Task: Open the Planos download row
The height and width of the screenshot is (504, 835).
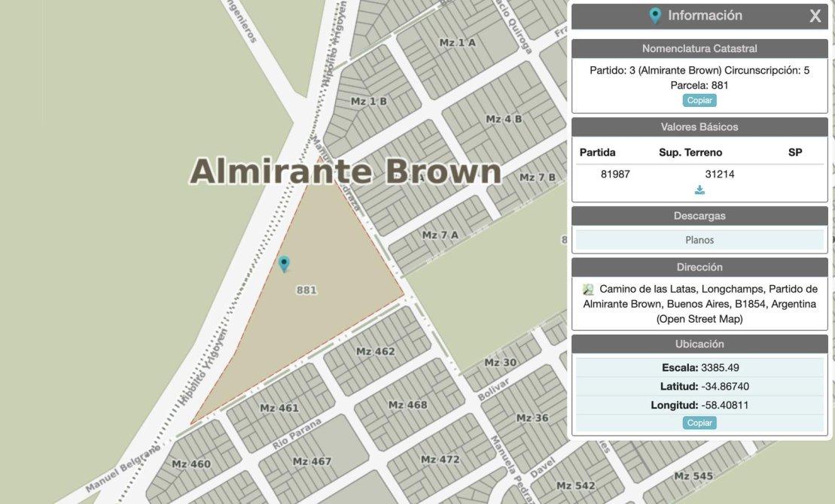Action: [x=699, y=240]
